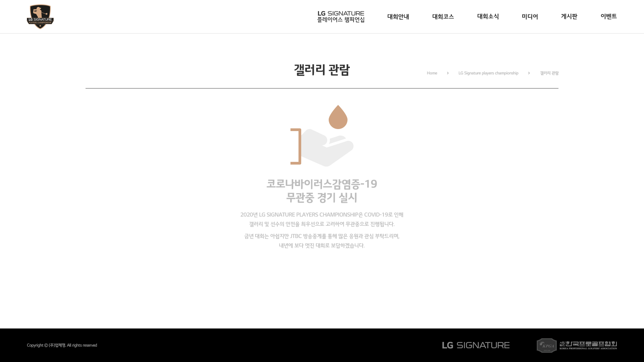Click the 코로나바이러스감염증-19 heading text

pyautogui.click(x=322, y=184)
